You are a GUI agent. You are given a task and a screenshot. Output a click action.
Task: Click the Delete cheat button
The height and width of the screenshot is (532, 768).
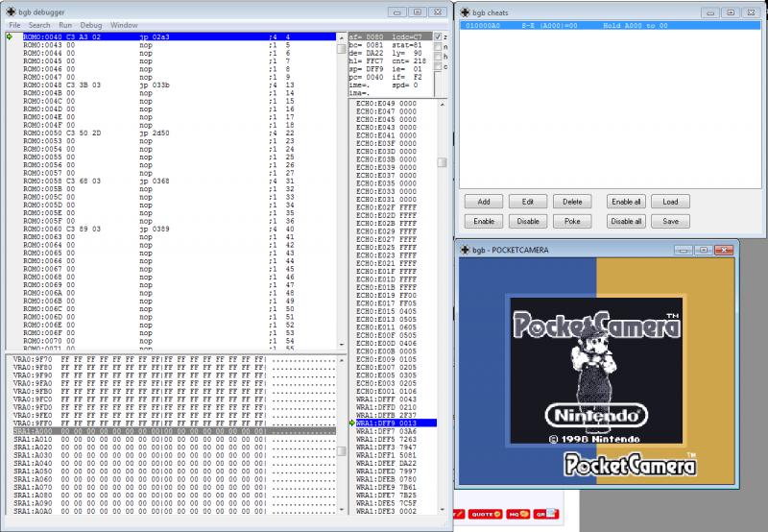(572, 202)
